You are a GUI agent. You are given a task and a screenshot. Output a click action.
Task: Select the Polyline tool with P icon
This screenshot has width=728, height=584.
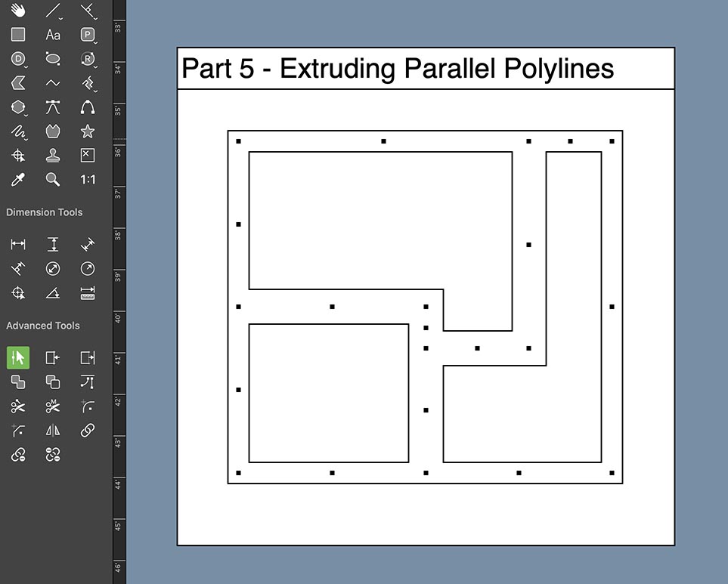point(87,35)
